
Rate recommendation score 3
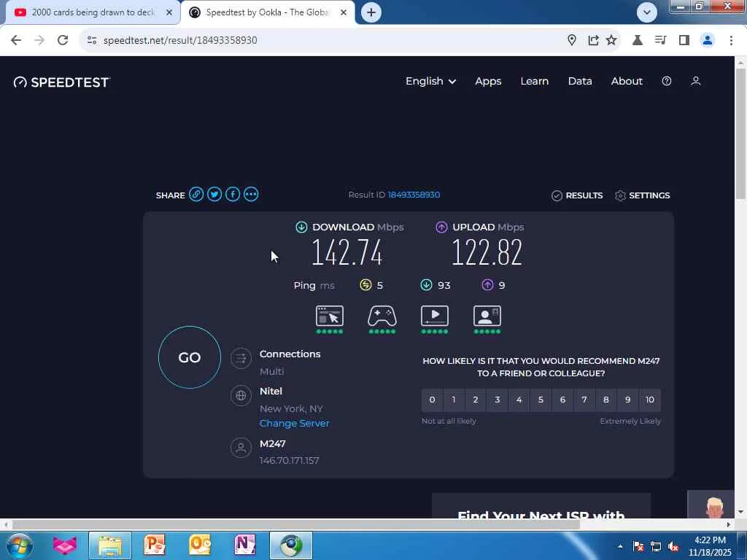497,400
